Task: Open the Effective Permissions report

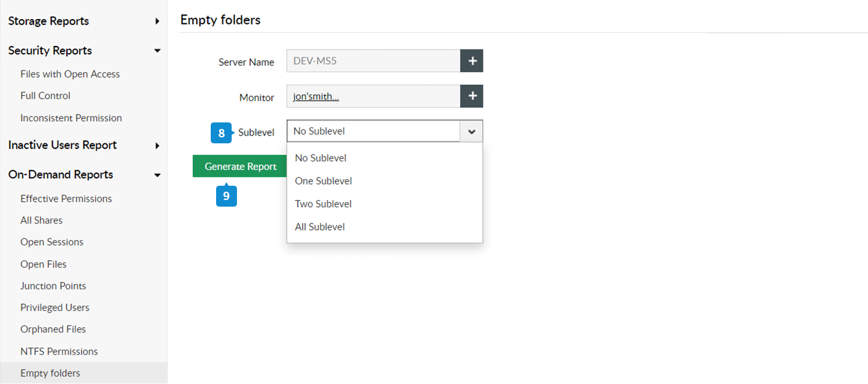Action: pyautogui.click(x=66, y=199)
